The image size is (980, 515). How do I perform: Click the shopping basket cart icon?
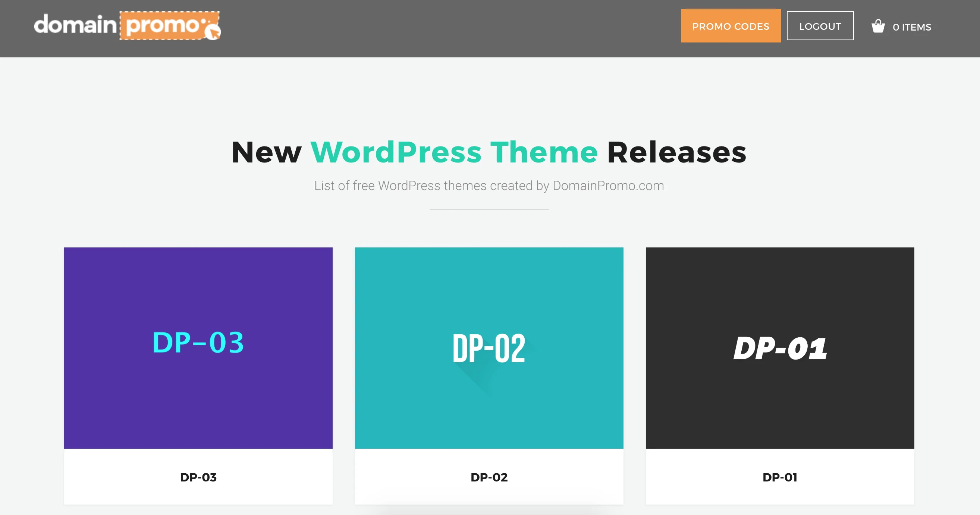(878, 26)
